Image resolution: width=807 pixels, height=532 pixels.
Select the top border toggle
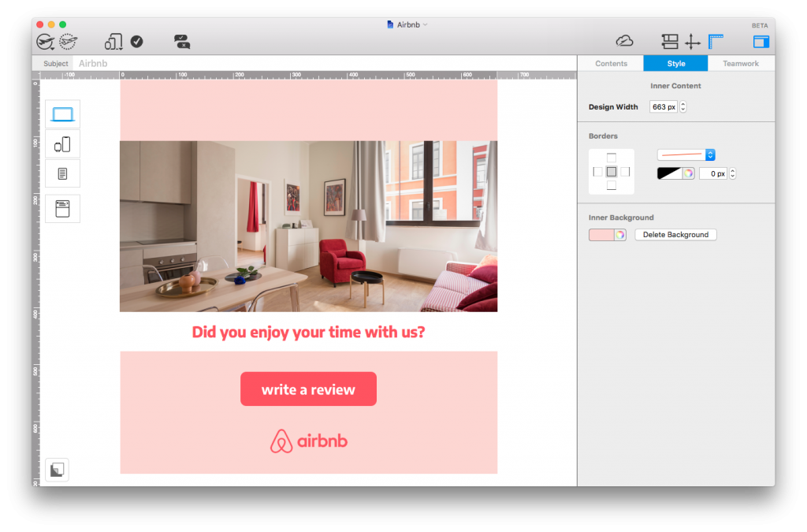612,158
